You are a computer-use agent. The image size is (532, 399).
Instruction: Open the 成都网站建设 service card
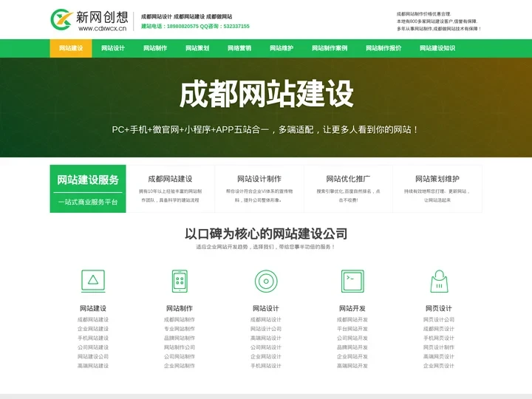171,188
